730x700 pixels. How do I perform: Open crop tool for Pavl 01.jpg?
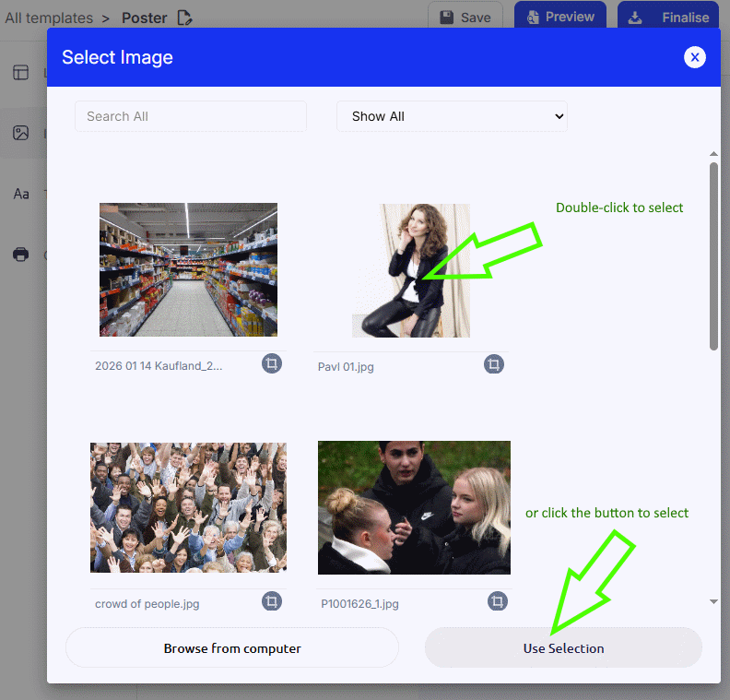493,364
